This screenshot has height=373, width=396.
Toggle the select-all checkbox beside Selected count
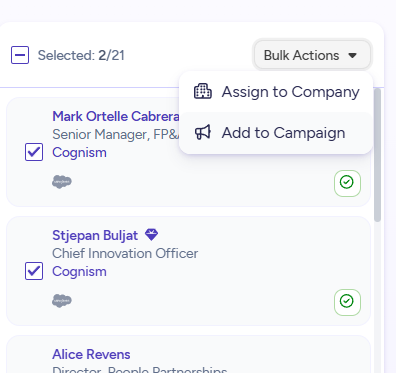click(20, 55)
